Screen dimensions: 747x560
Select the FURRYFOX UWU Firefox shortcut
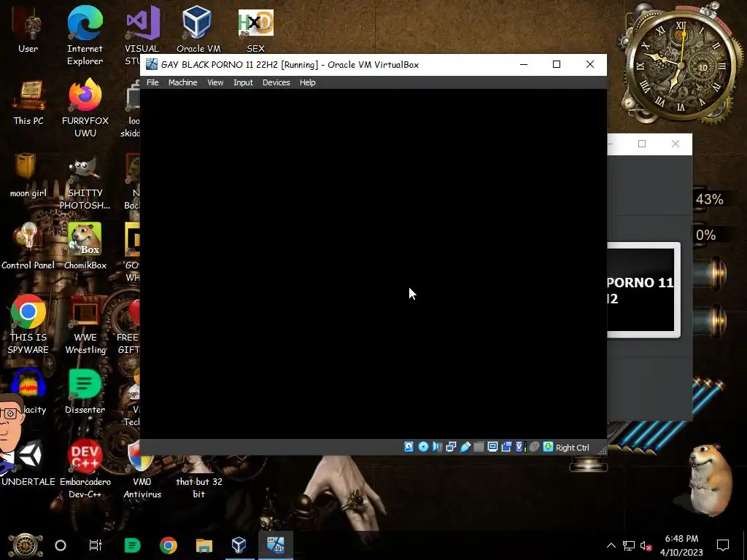click(x=85, y=108)
